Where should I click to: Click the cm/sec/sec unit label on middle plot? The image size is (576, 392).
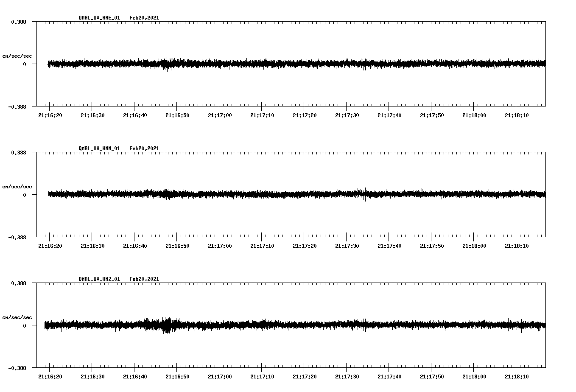coord(17,186)
